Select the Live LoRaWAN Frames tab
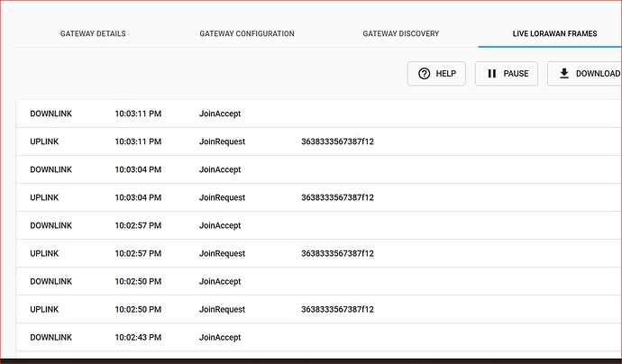 pyautogui.click(x=548, y=34)
